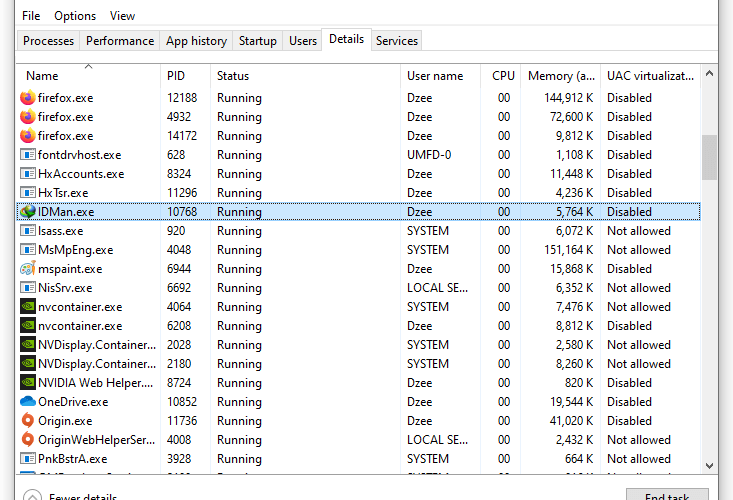Click LOCAL SE... user of OriginWebHelperService

[x=437, y=440]
